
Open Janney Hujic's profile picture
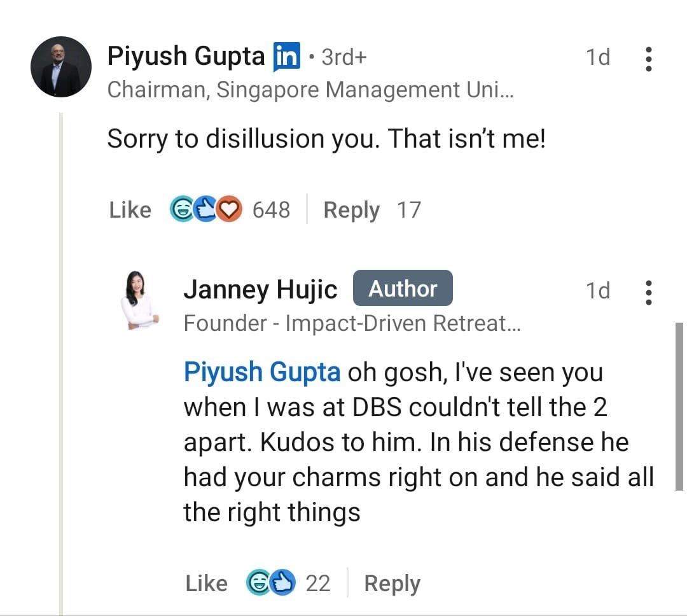[139, 300]
